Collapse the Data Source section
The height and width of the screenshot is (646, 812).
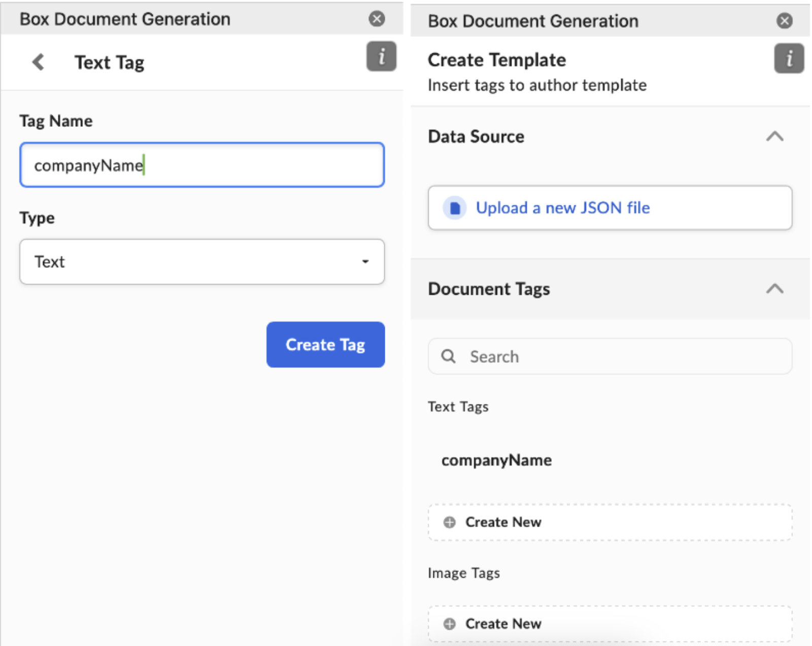(774, 137)
